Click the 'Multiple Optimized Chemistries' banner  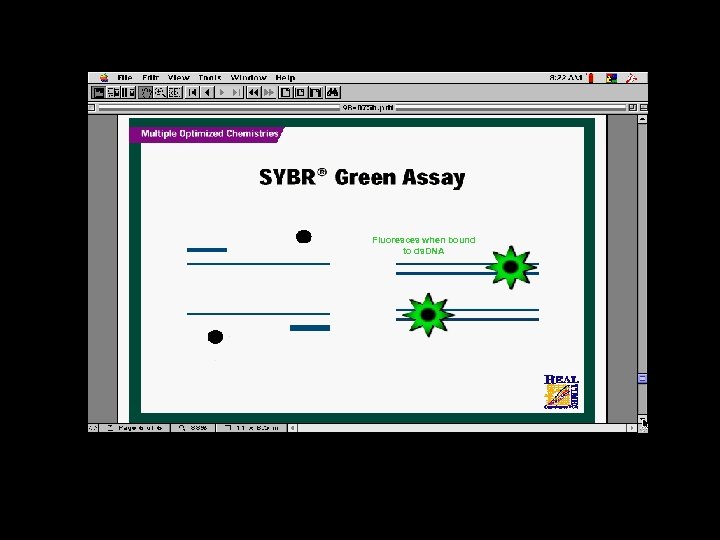point(207,134)
